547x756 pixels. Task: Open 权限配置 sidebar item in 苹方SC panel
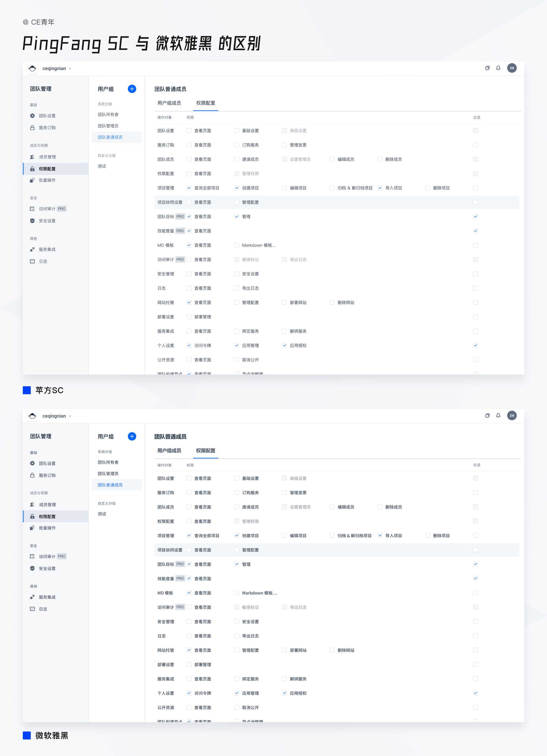56,169
